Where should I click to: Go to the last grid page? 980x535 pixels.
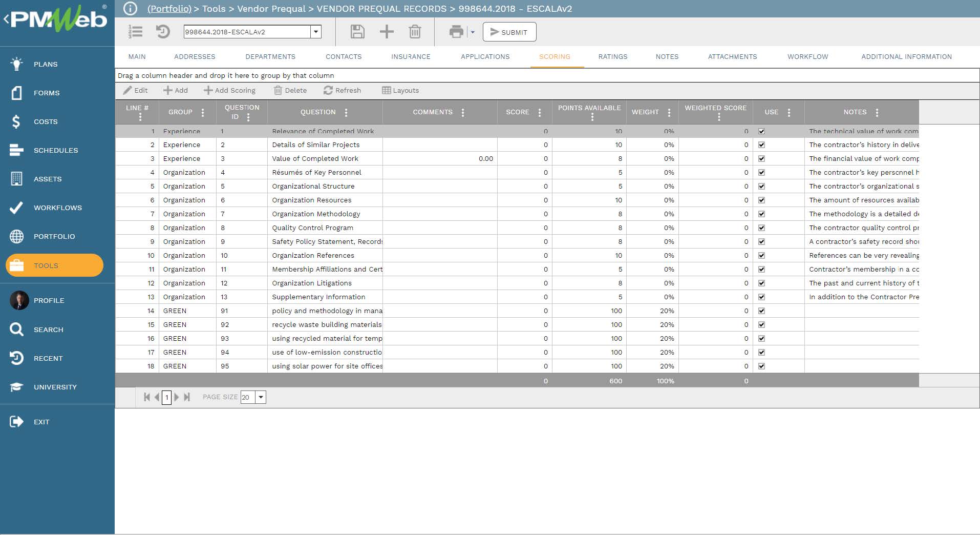(187, 397)
